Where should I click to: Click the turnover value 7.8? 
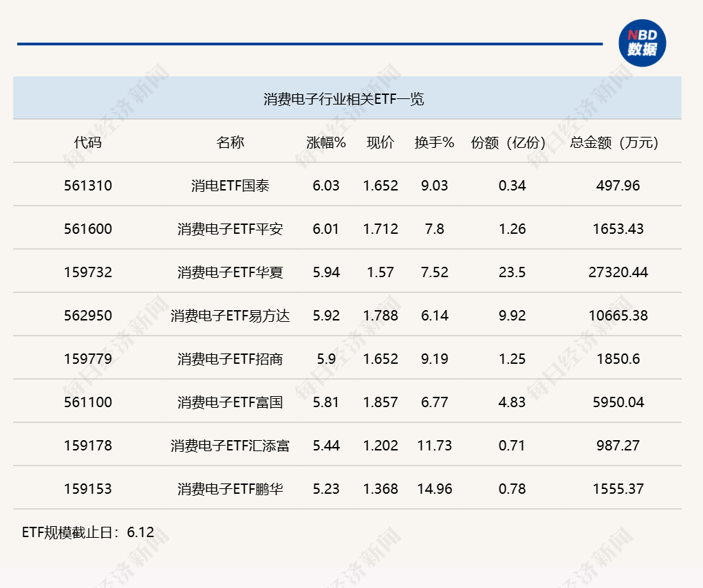434,229
